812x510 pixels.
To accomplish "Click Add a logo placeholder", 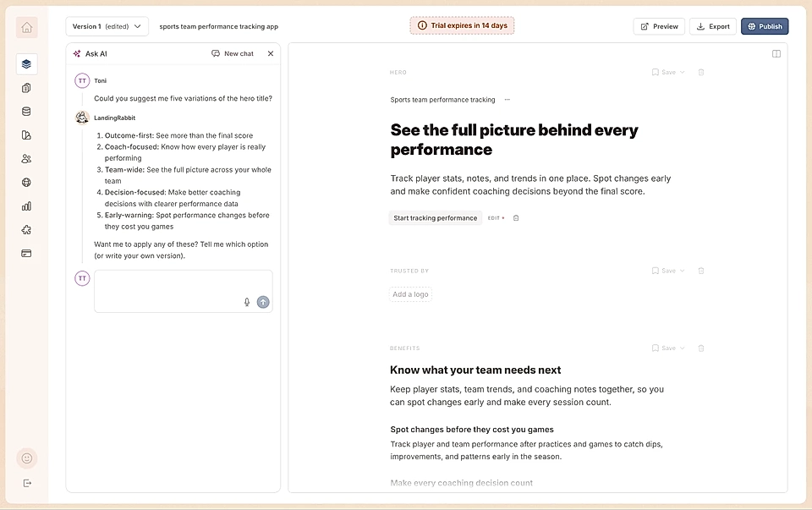I will (410, 294).
